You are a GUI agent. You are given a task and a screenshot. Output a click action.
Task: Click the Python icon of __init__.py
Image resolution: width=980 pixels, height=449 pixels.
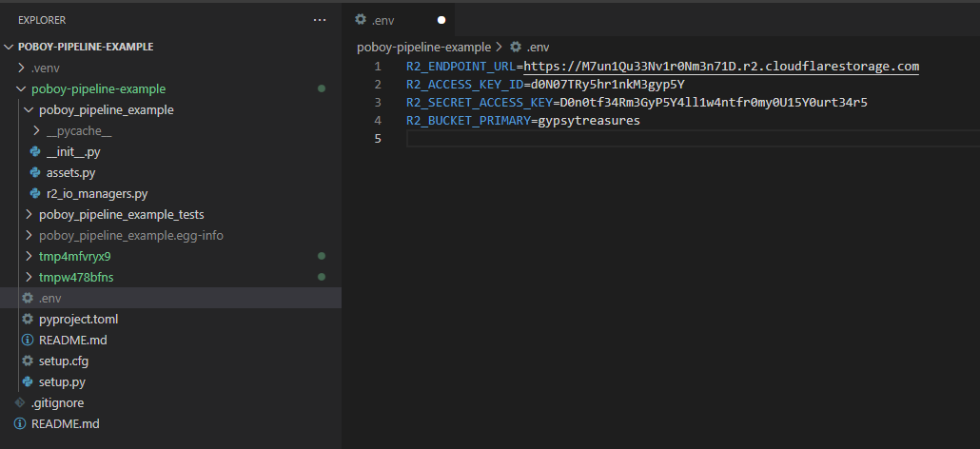[x=35, y=152]
